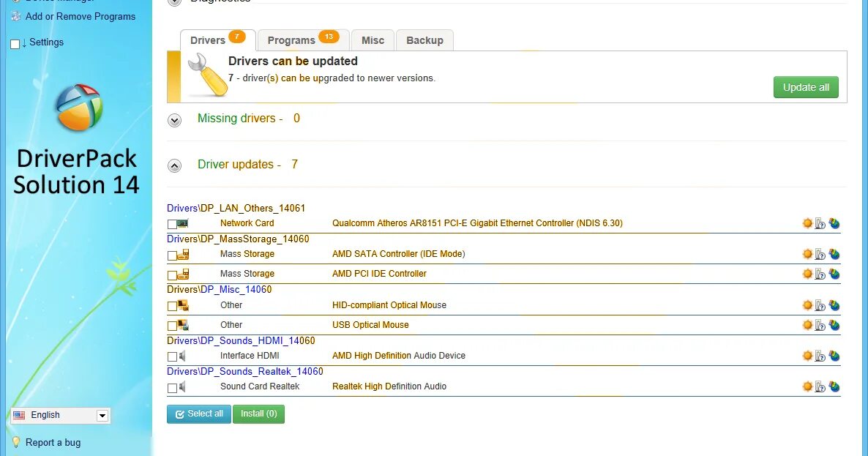868x456 pixels.
Task: Click device info icon for HID-compliant Optical Mouse
Action: tap(820, 306)
